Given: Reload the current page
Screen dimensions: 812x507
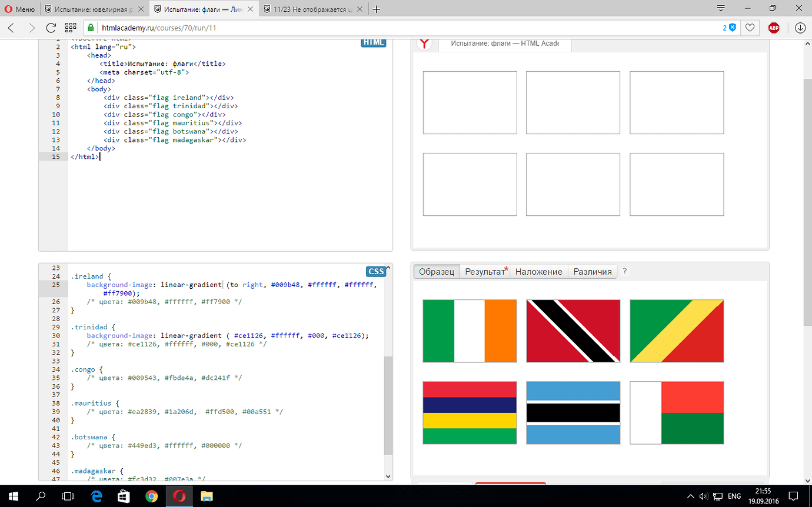Looking at the screenshot, I should (51, 28).
